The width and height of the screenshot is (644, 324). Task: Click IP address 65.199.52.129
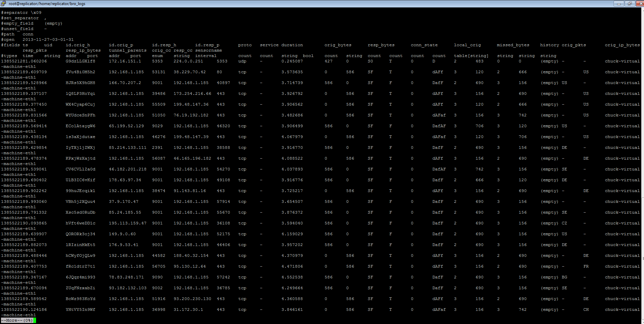click(x=126, y=126)
